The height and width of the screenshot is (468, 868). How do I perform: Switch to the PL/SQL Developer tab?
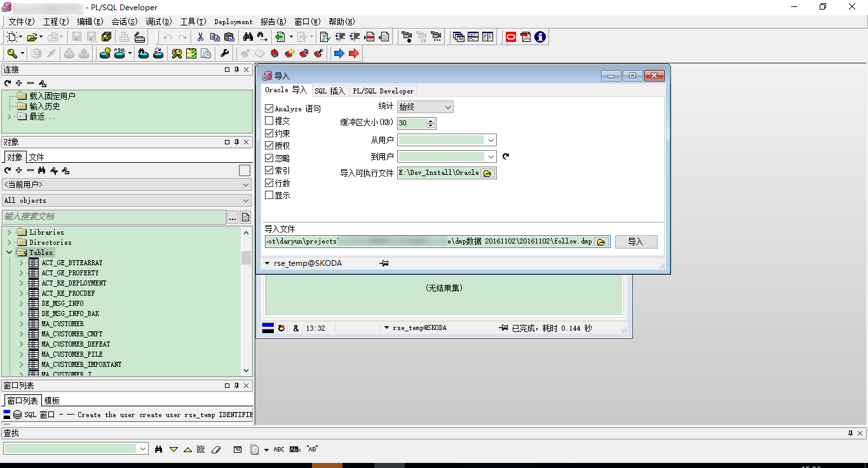(383, 91)
